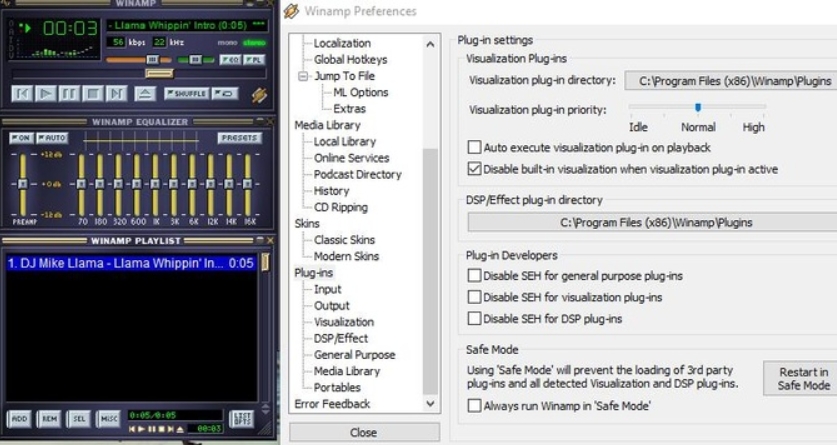
Task: Click the mini eject icon in the Playlist window
Action: click(x=180, y=429)
